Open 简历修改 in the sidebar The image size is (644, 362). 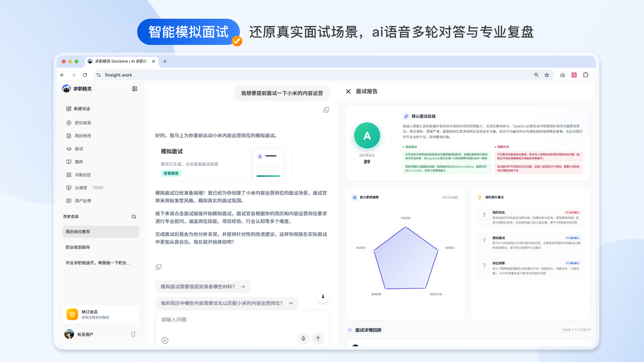(x=78, y=136)
